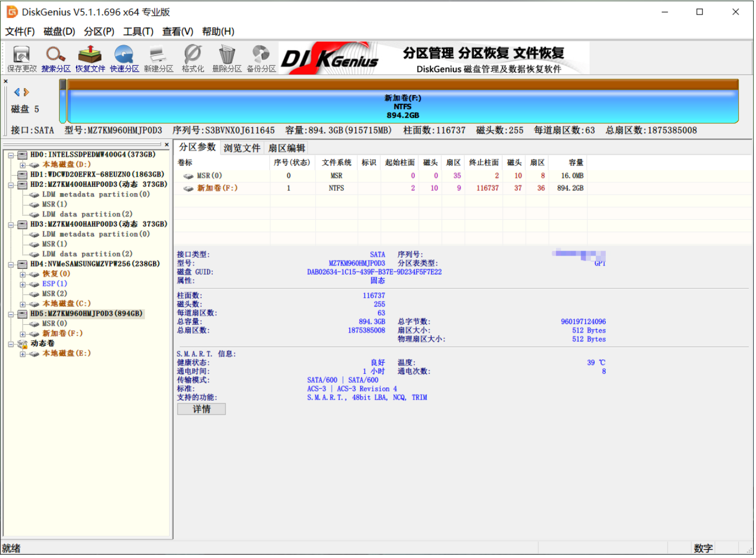Click the 卷标 column header
This screenshot has height=558, width=756.
(222, 163)
